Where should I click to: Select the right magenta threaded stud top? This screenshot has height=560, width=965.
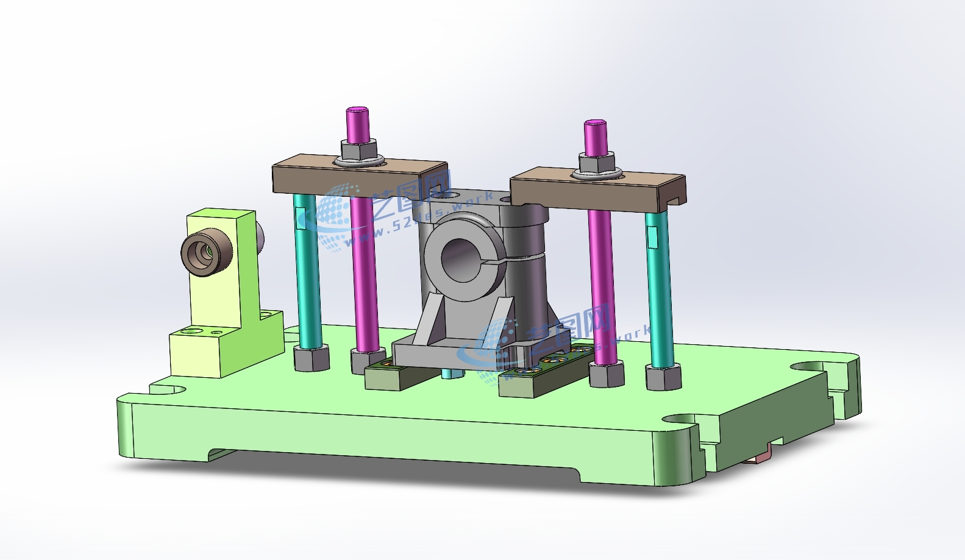point(596,137)
